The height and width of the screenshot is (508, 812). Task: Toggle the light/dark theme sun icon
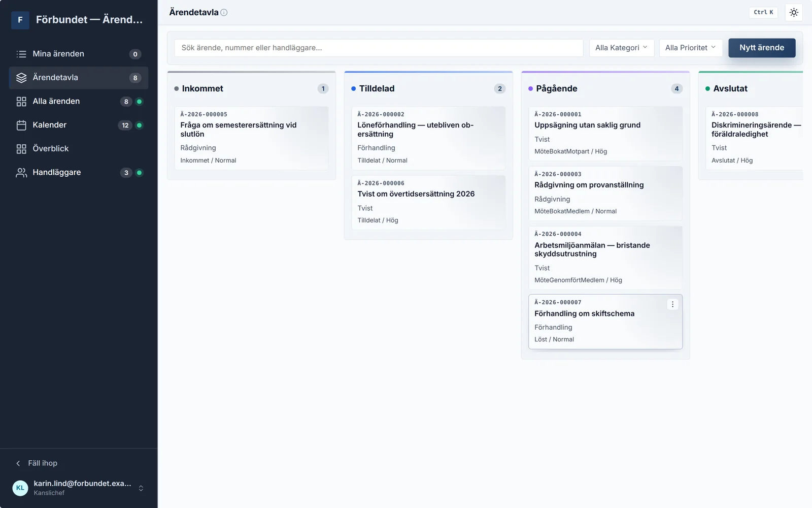[x=794, y=12]
